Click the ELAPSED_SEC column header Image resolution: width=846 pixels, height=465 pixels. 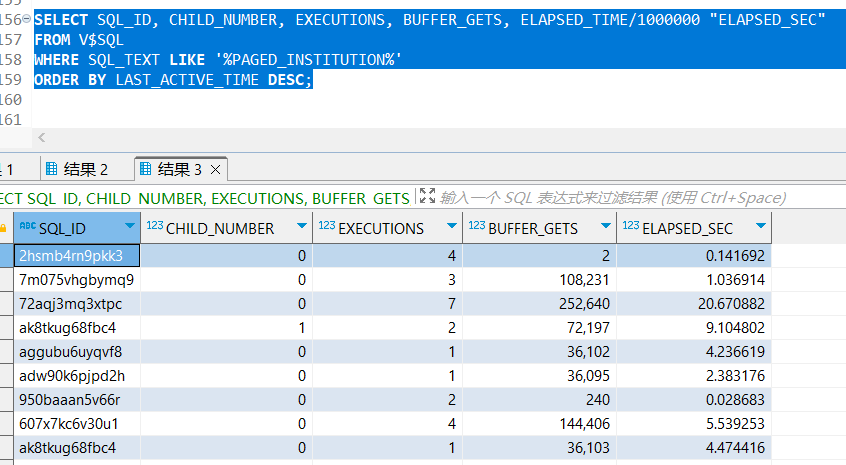pos(694,228)
